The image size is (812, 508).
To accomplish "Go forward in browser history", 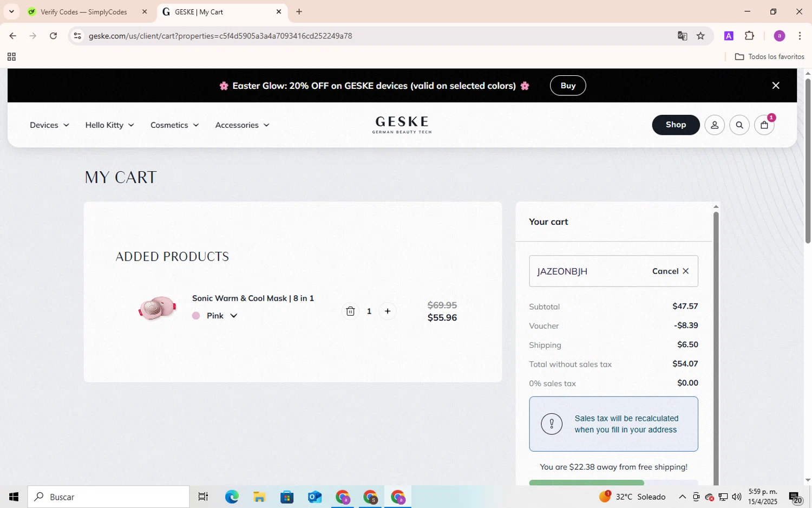I will (33, 36).
